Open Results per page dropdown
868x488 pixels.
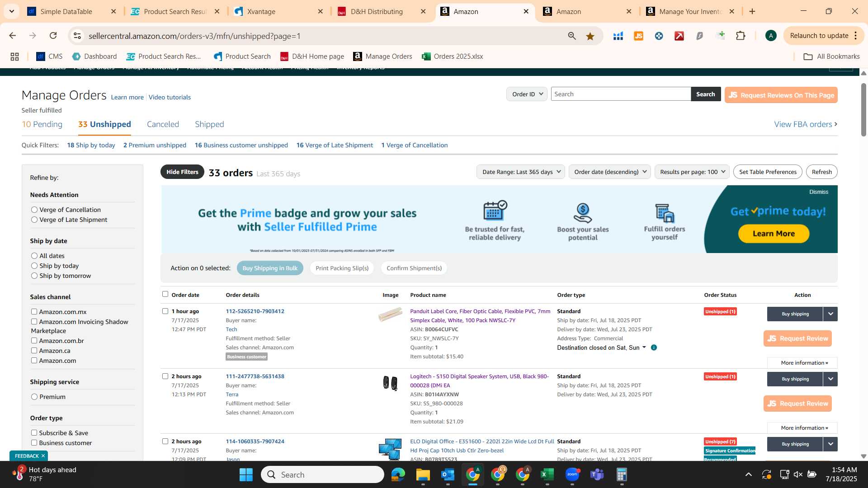692,172
